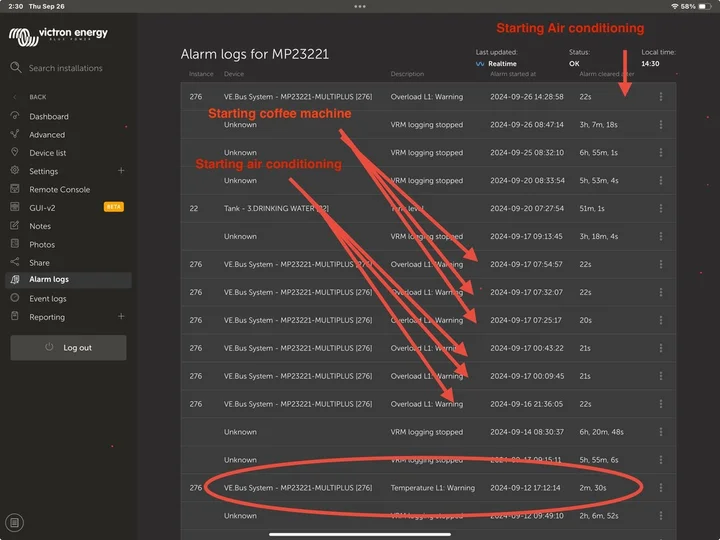Click the Alarm started at column header
Screen dimensions: 720x540
[x=513, y=74]
